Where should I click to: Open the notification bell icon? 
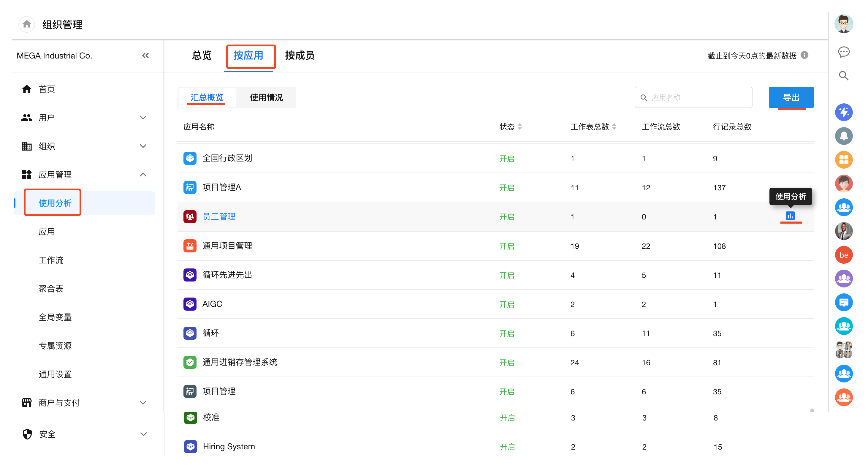point(843,136)
